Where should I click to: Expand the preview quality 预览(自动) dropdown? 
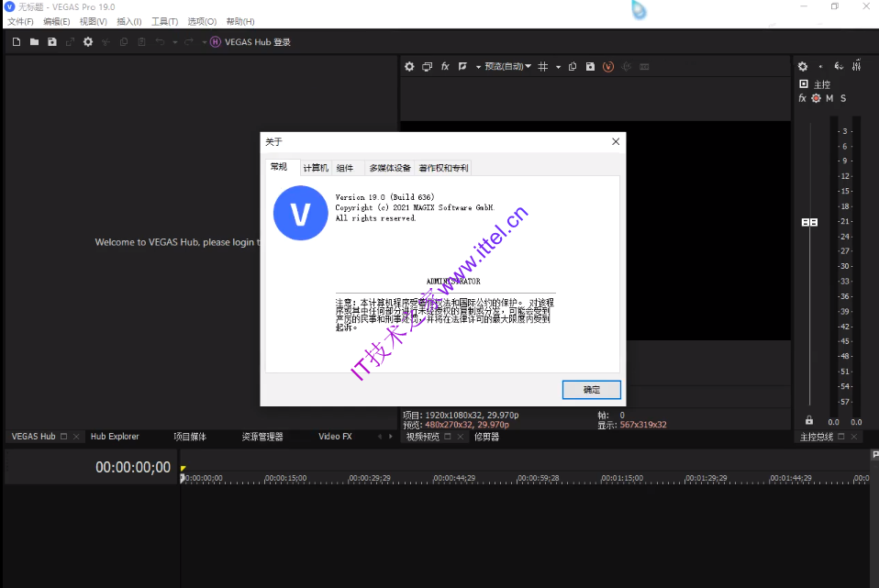pos(507,67)
